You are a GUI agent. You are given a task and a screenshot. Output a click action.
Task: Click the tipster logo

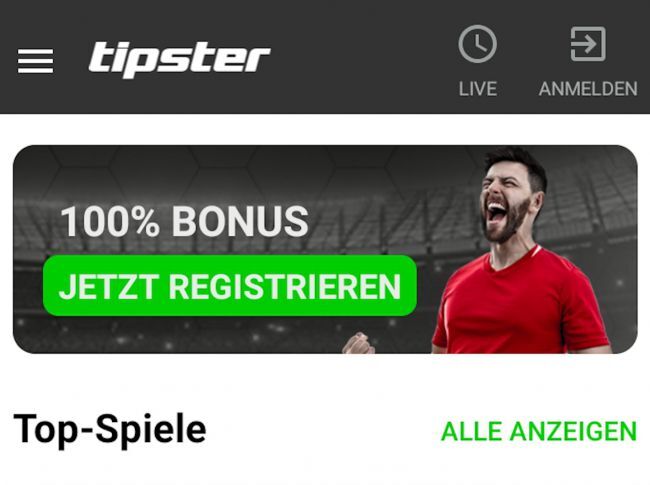179,59
